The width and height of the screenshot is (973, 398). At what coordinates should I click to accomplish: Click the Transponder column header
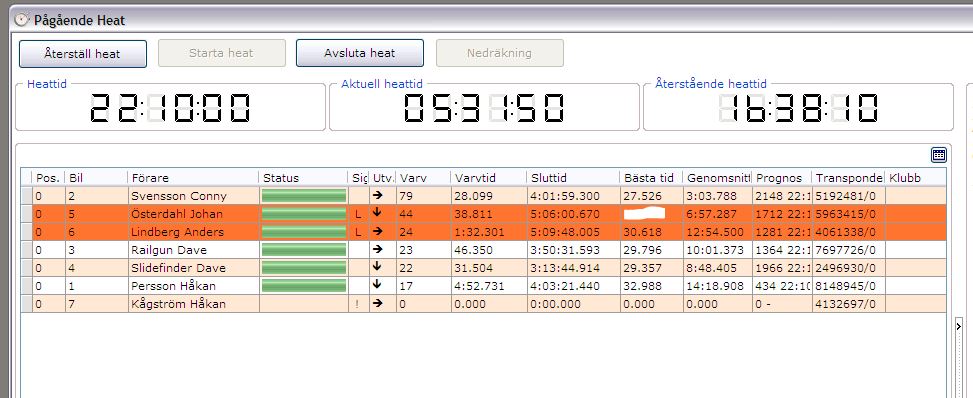pyautogui.click(x=848, y=178)
